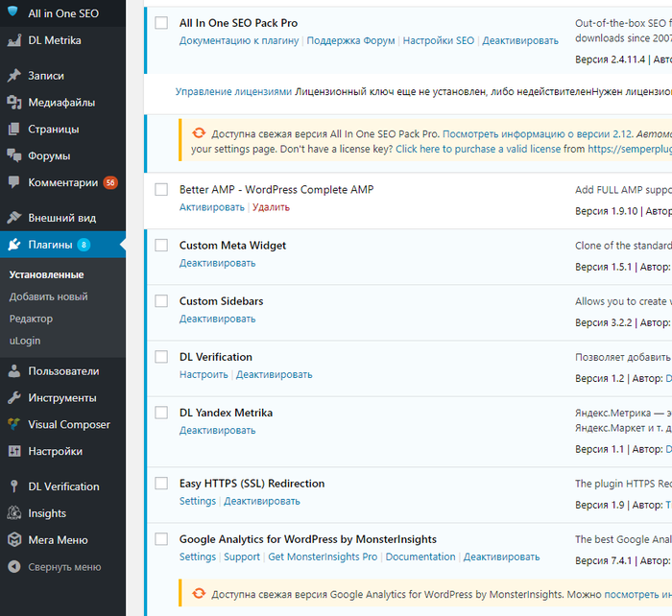Viewport: 672px width, 616px height.
Task: Collapse the menu with Свернуть меню
Action: pos(63,567)
